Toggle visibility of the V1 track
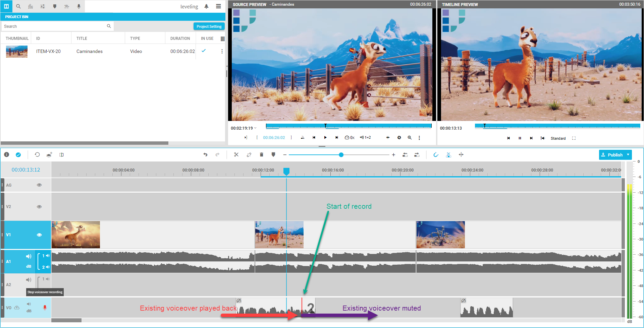This screenshot has height=328, width=644. 39,235
